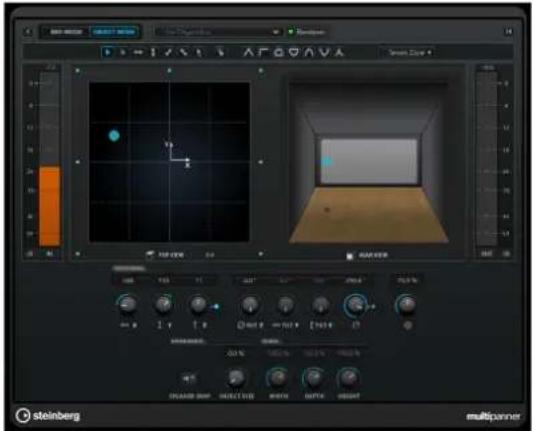
Task: Select the vertical-only movement tool
Action: click(x=153, y=52)
